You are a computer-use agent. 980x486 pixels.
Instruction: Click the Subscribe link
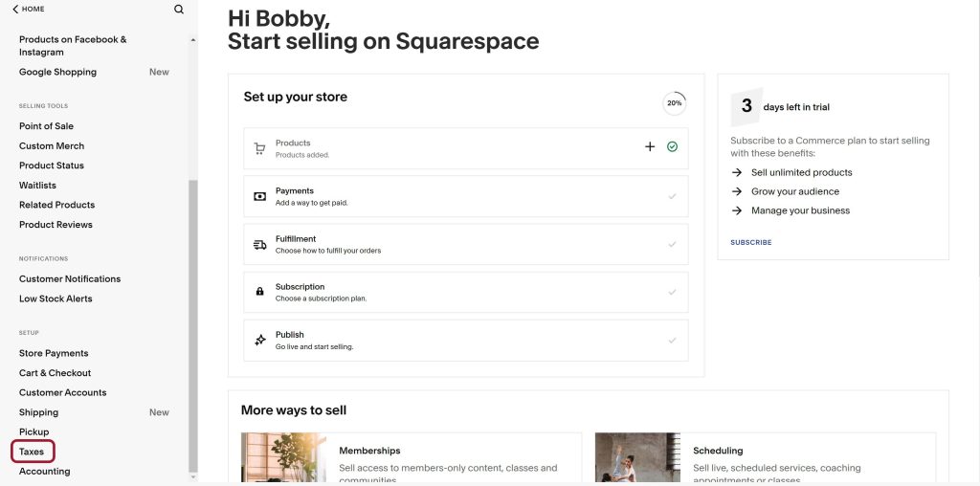(x=750, y=242)
